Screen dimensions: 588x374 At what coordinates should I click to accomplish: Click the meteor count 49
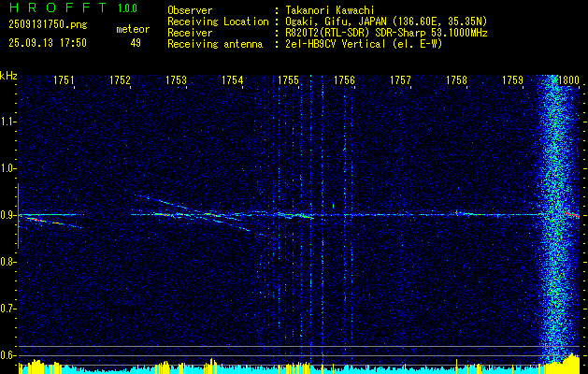(136, 43)
